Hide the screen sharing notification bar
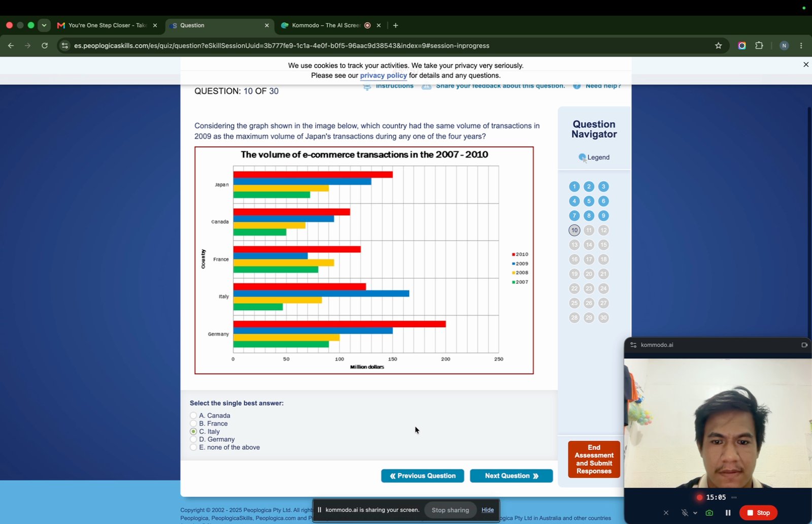 488,510
